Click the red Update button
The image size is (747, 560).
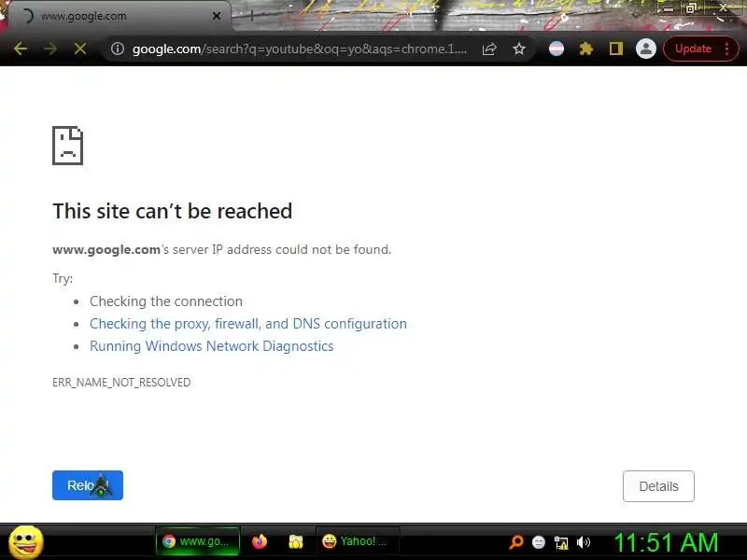tap(693, 49)
